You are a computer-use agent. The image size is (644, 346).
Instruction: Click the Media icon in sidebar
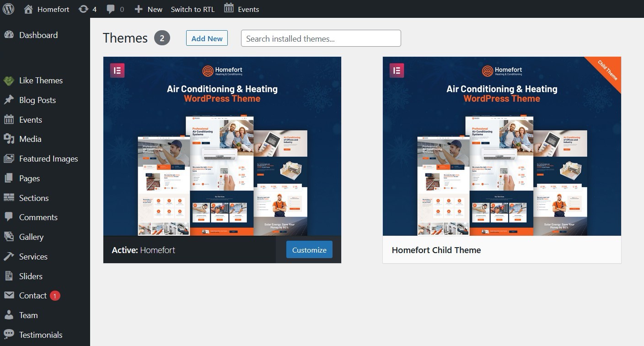(9, 139)
